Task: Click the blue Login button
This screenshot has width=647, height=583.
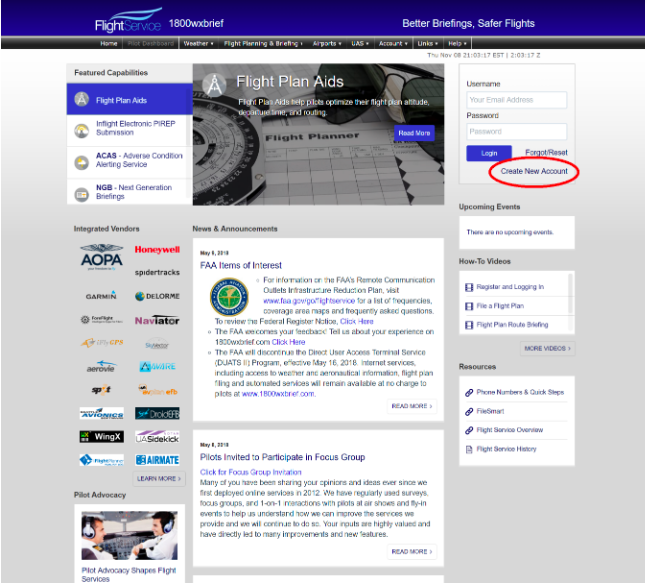Action: tap(489, 153)
